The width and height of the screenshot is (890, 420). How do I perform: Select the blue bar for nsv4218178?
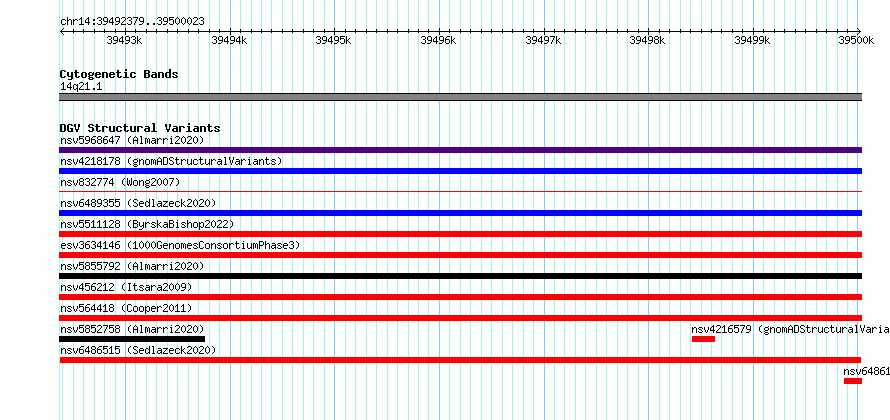point(460,171)
